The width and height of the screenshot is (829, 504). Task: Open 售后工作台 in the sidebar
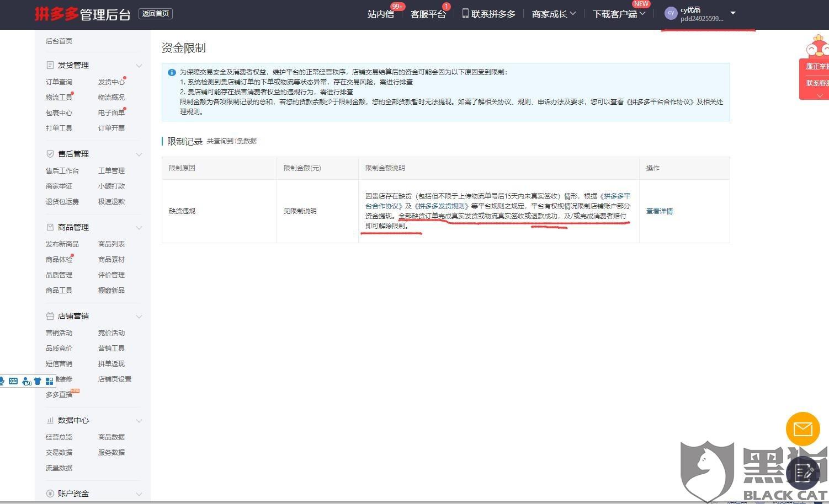[62, 170]
